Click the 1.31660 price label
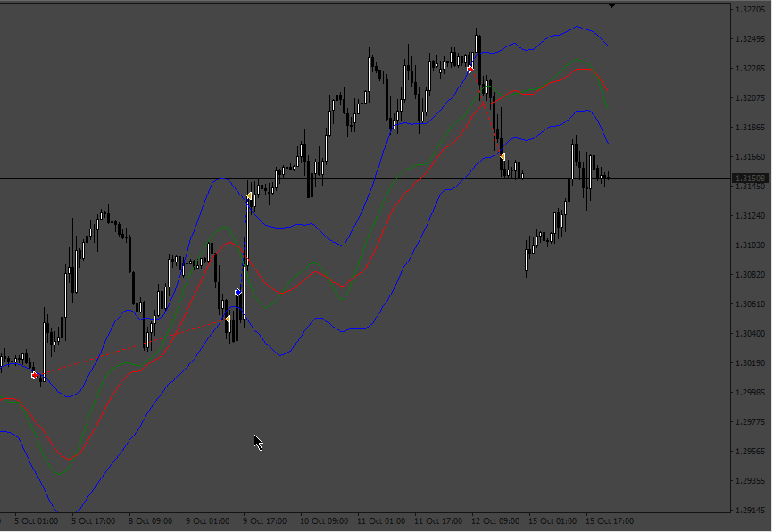This screenshot has width=773, height=532. [750, 157]
